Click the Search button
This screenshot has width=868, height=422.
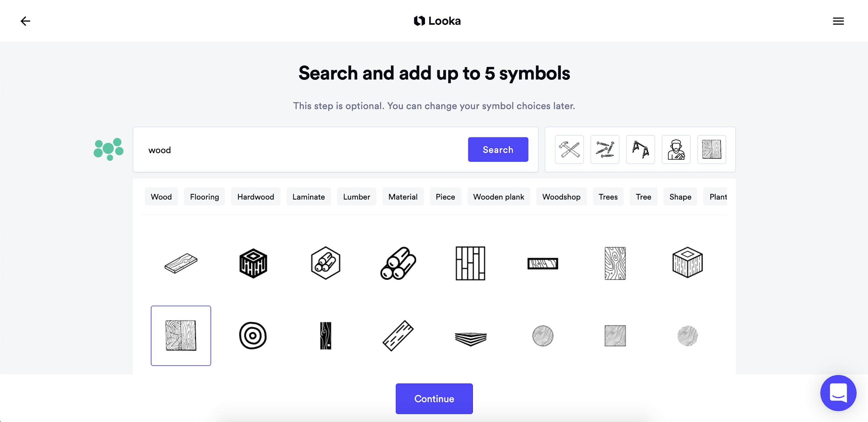click(x=498, y=149)
